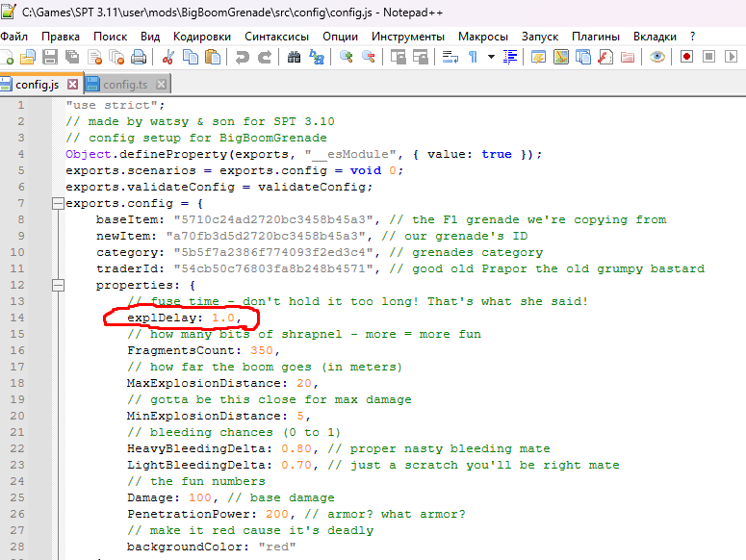Open the question mark help menu
The image size is (746, 560).
pyautogui.click(x=693, y=37)
